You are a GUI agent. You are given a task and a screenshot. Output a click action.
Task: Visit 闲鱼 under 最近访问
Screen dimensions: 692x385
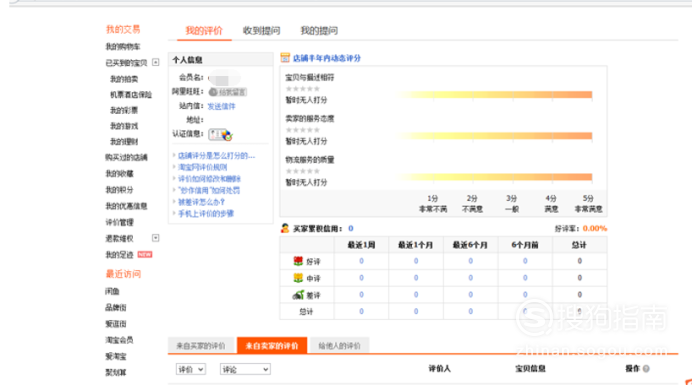tap(112, 291)
